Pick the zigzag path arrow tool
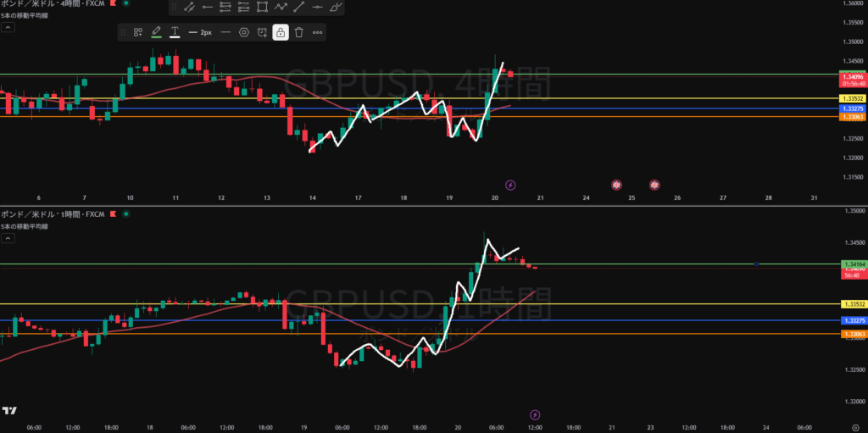This screenshot has height=433, width=868. pyautogui.click(x=281, y=8)
